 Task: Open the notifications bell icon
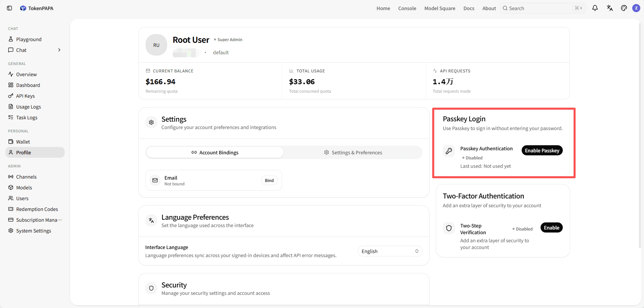coord(595,8)
